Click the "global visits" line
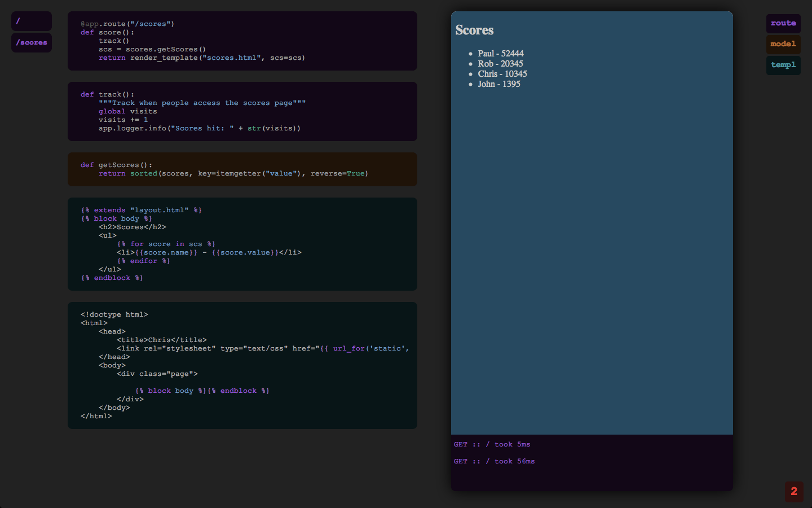812x508 pixels. 127,111
